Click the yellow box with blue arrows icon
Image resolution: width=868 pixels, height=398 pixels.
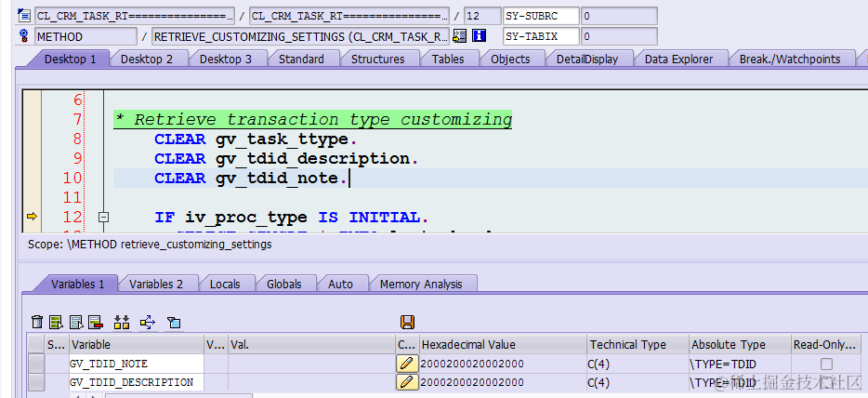148,322
